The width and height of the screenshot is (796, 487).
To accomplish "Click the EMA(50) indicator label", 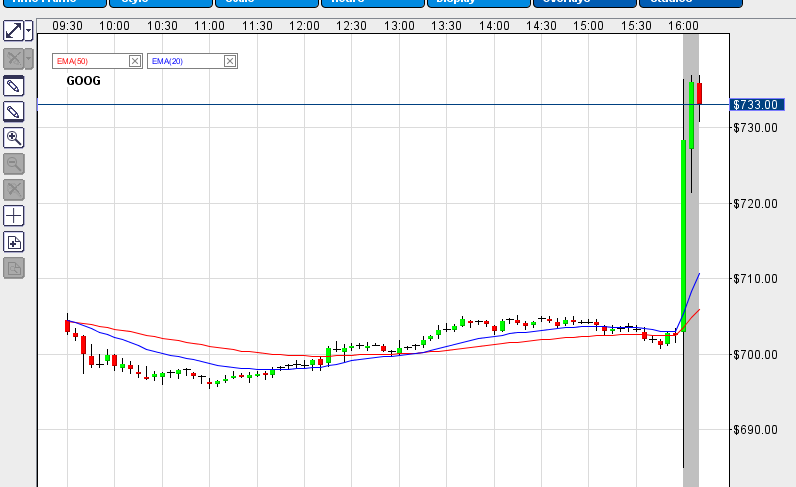I will 73,61.
